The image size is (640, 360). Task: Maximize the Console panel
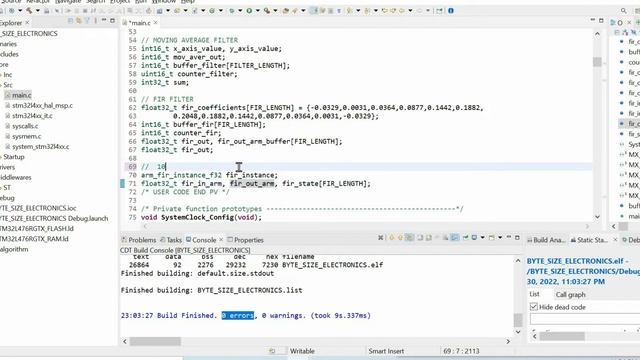517,238
